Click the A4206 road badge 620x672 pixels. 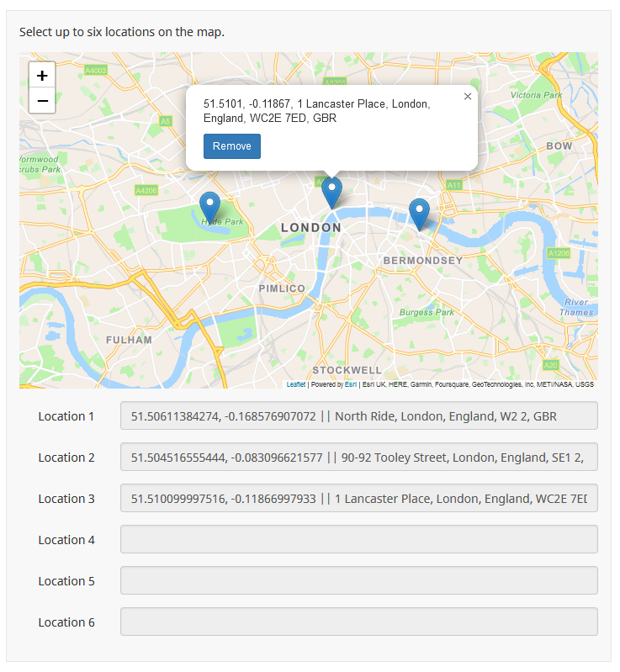coord(146,191)
